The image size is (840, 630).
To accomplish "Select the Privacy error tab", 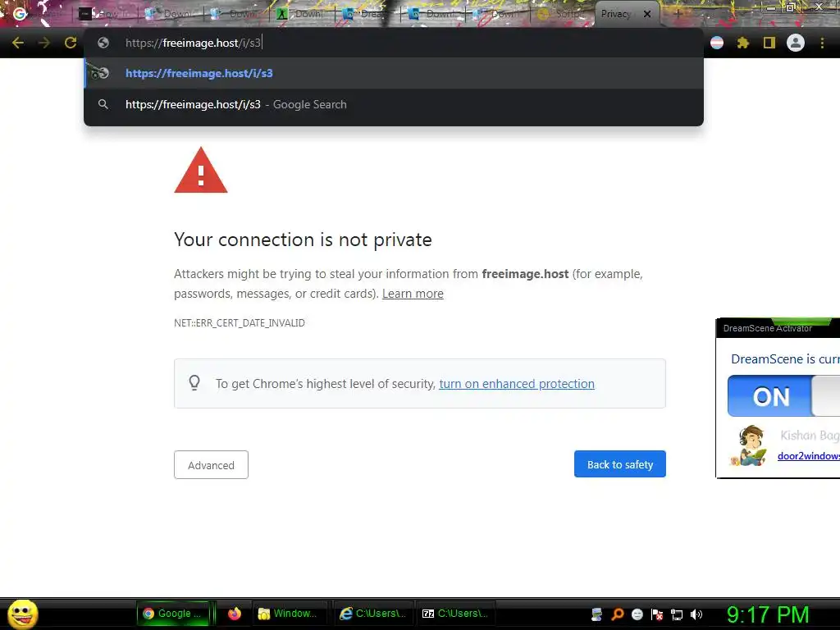I will pos(616,14).
